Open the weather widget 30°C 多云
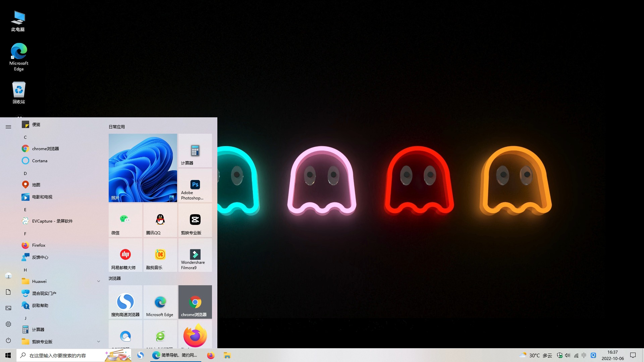 pos(536,355)
